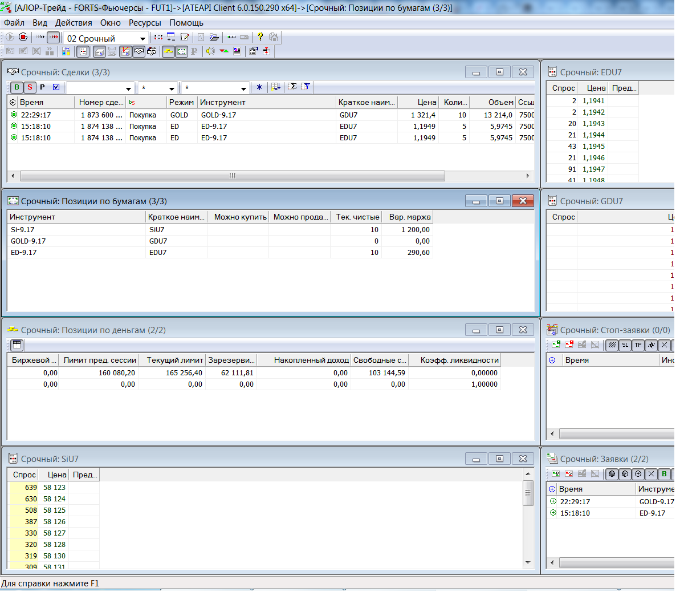The height and width of the screenshot is (616, 688).
Task: Toggle the blue checkbox in Сделки toolbar
Action: pyautogui.click(x=56, y=87)
